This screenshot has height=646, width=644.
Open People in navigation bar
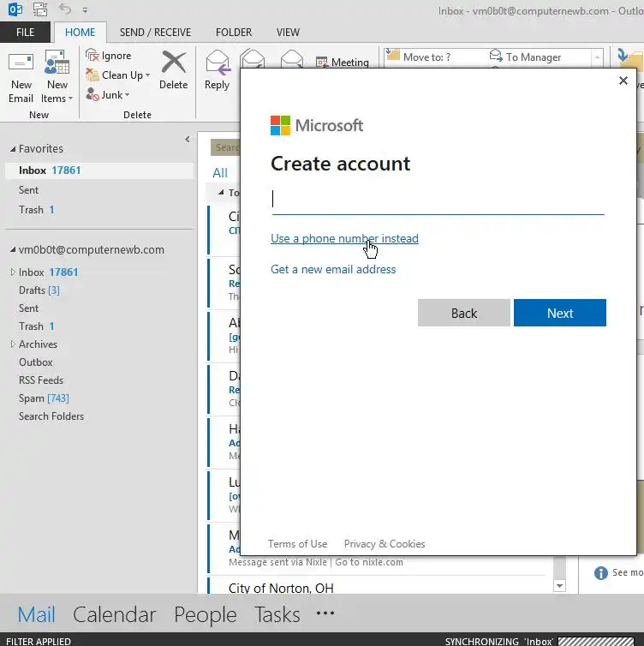click(x=205, y=614)
